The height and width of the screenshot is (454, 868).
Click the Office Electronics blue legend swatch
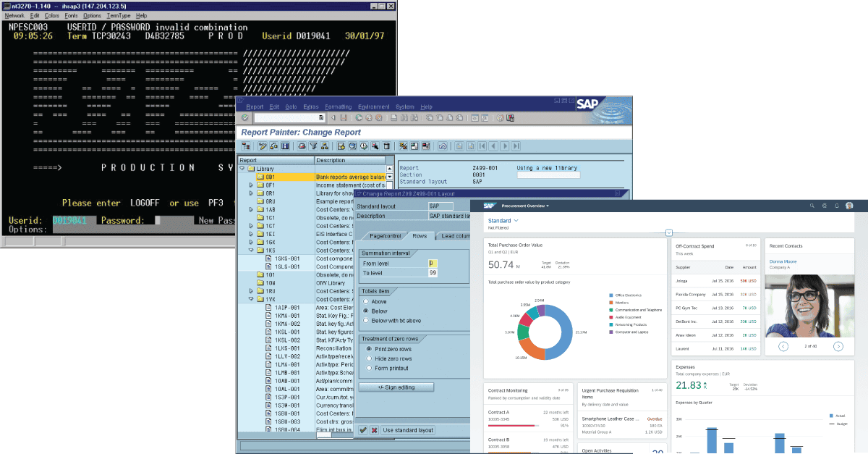(x=610, y=295)
